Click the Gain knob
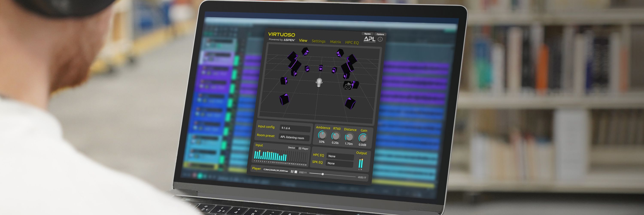This screenshot has height=215, width=644. [x=363, y=138]
